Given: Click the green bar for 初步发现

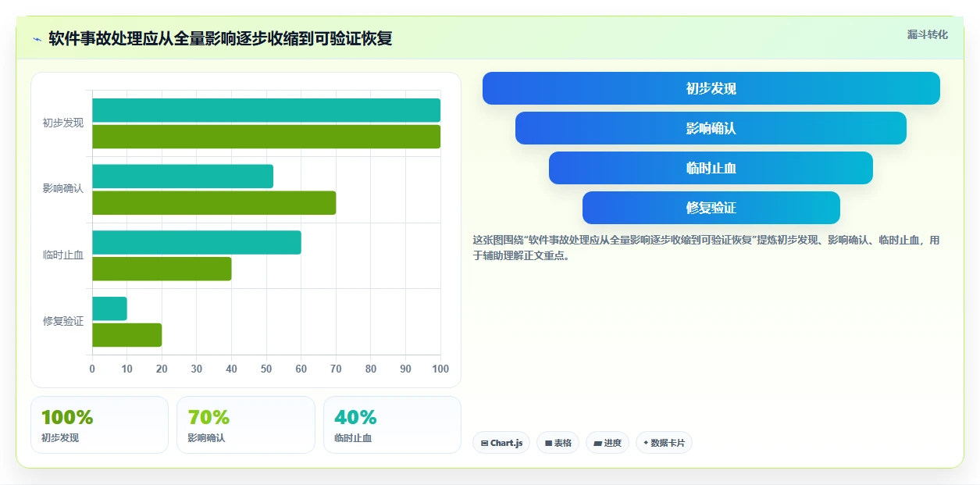Looking at the screenshot, I should point(266,137).
